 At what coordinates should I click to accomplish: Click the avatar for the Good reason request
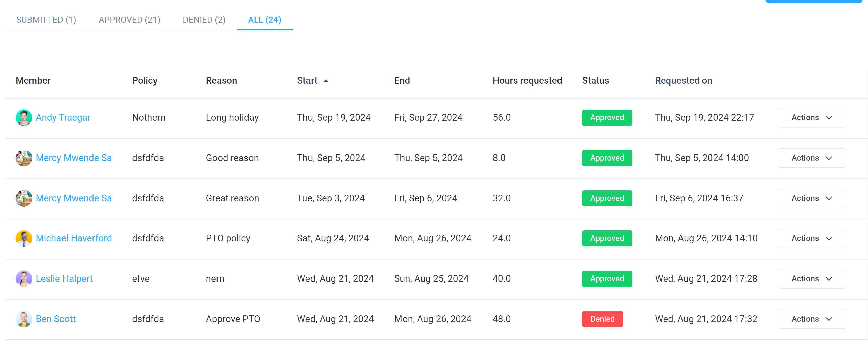[x=24, y=158]
